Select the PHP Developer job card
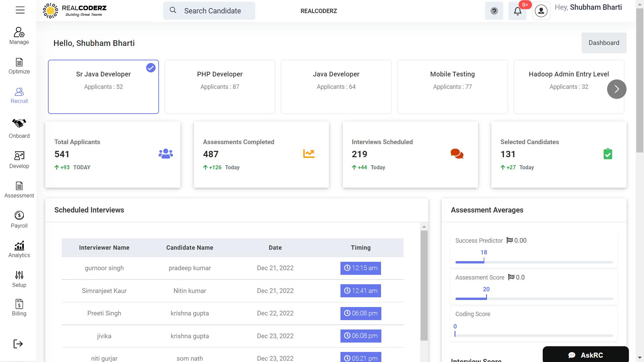The height and width of the screenshot is (362, 644). pos(220,87)
